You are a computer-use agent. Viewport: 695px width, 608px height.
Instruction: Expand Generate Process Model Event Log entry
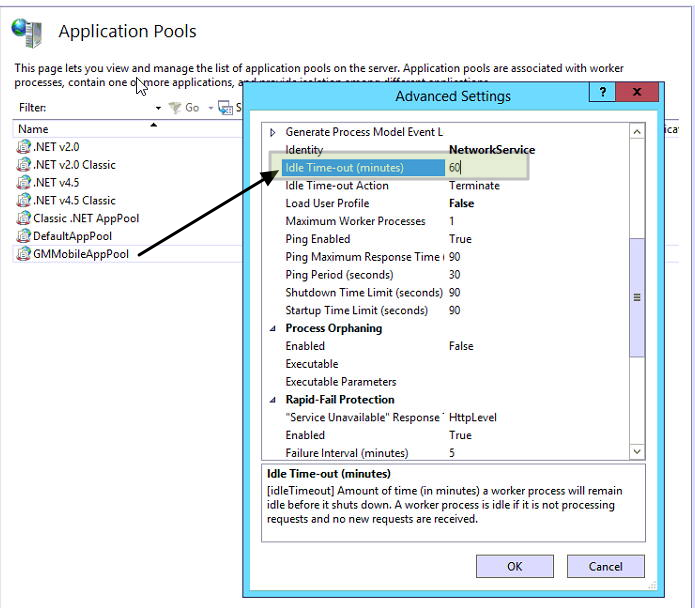273,132
